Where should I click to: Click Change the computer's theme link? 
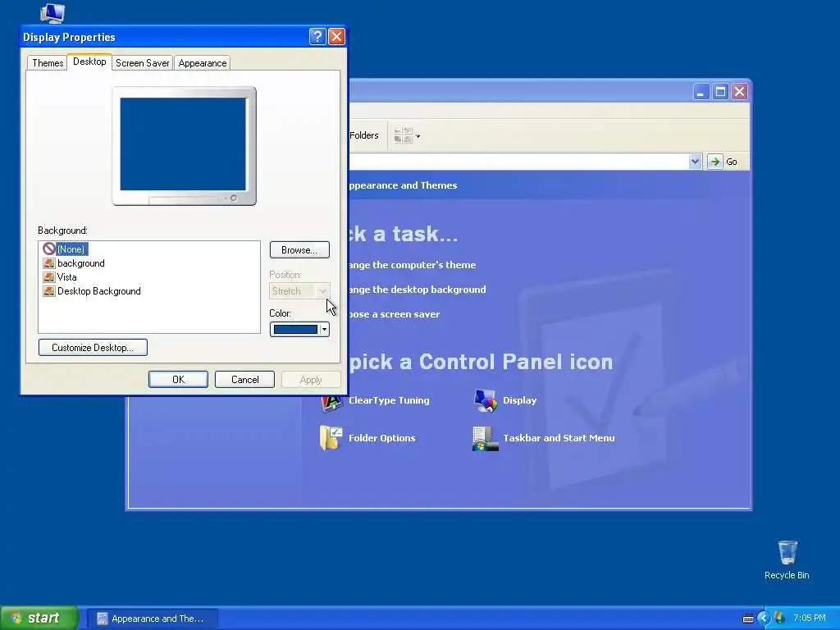[x=412, y=265]
